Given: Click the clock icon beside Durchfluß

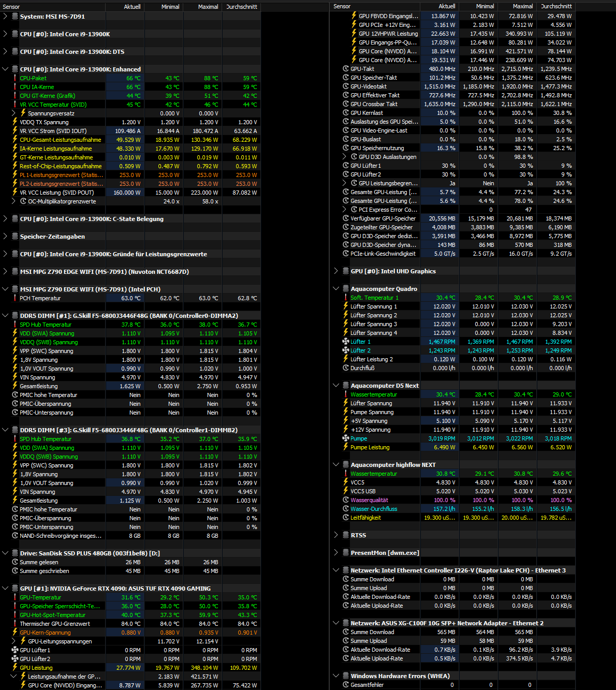Looking at the screenshot, I should click(x=346, y=368).
